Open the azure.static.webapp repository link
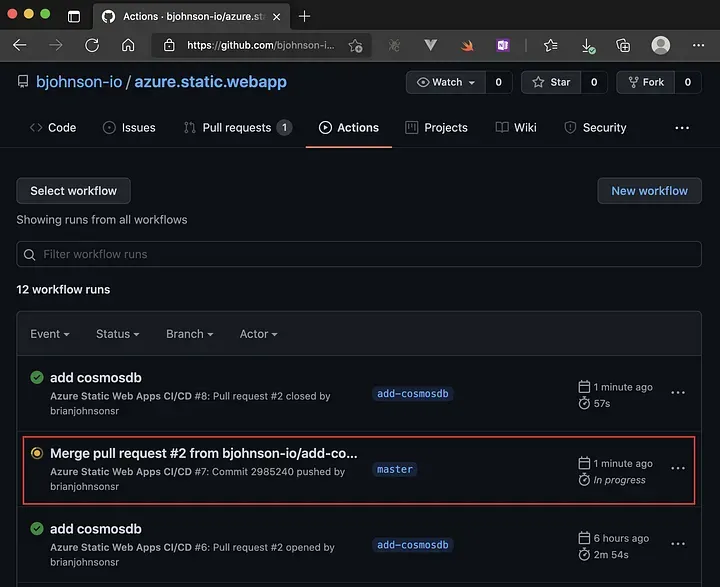720x587 pixels. click(x=210, y=82)
